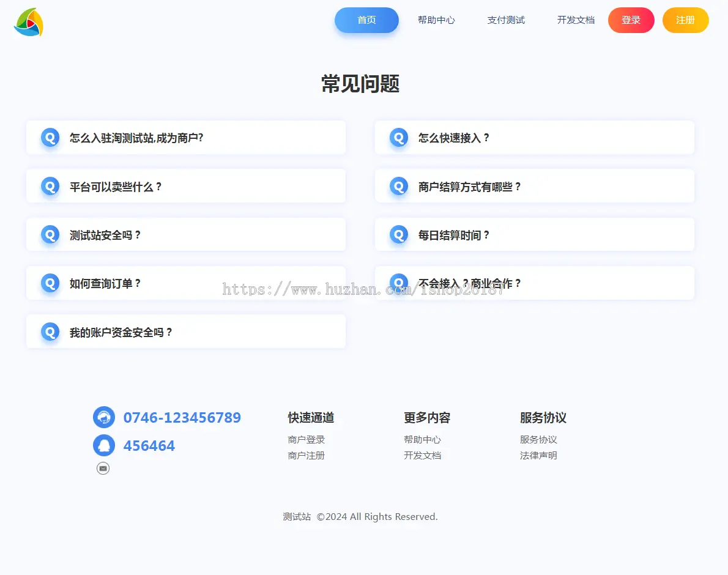Expand question 每日结算时间？
This screenshot has width=728, height=575.
(535, 234)
